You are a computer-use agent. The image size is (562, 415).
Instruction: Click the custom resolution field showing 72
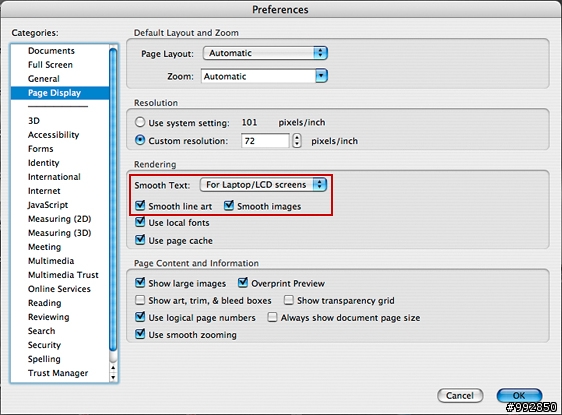pos(265,140)
